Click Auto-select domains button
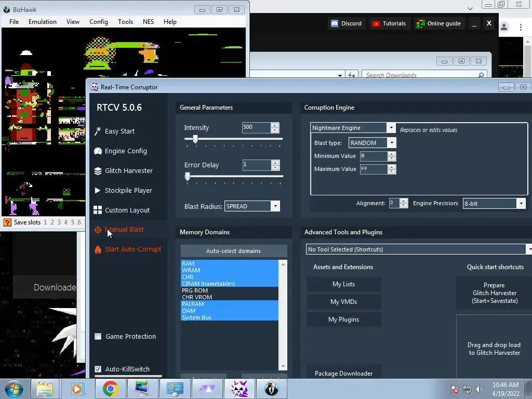 tap(234, 251)
